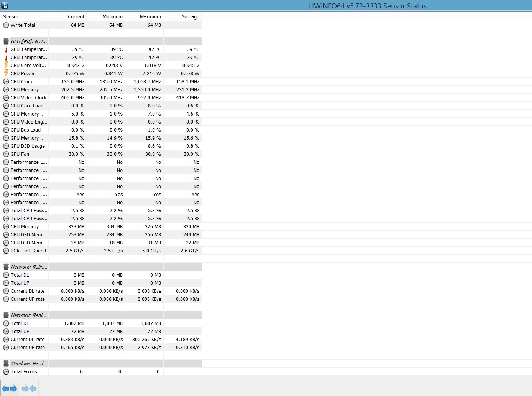This screenshot has height=396, width=532.
Task: Click the 1,058.4 MHz maximum GPU Clock value
Action: [x=147, y=82]
